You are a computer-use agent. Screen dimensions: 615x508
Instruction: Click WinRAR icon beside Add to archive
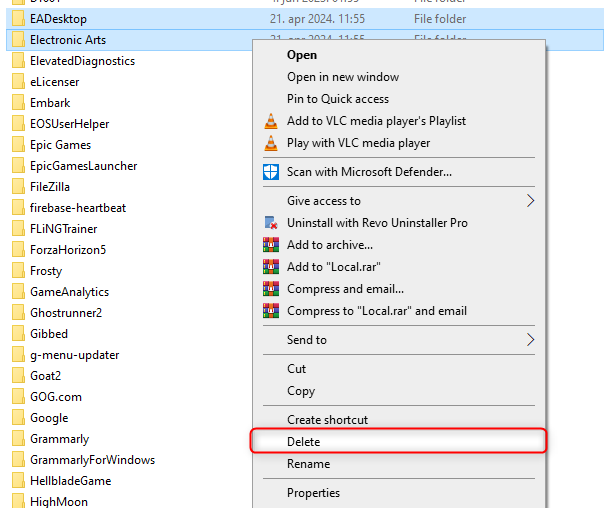point(271,245)
